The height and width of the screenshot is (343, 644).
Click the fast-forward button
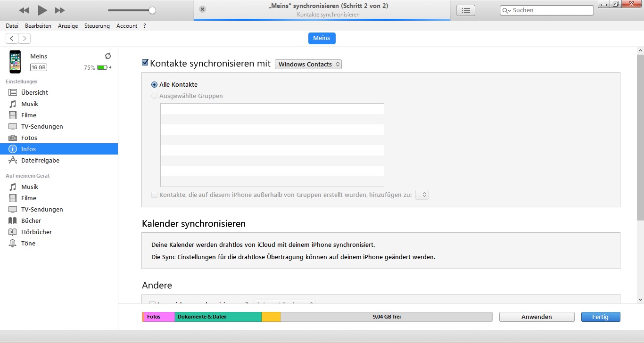point(60,10)
